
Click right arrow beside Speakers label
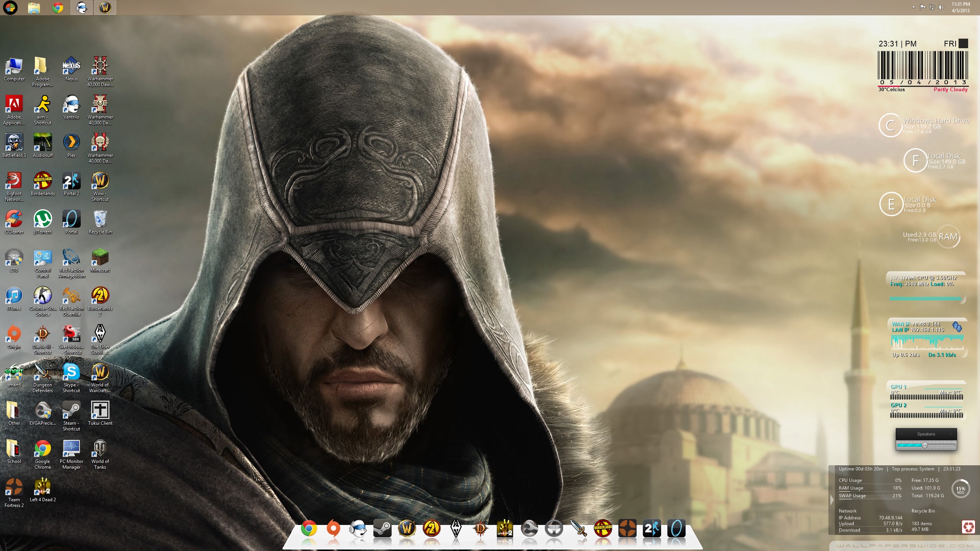tap(951, 434)
